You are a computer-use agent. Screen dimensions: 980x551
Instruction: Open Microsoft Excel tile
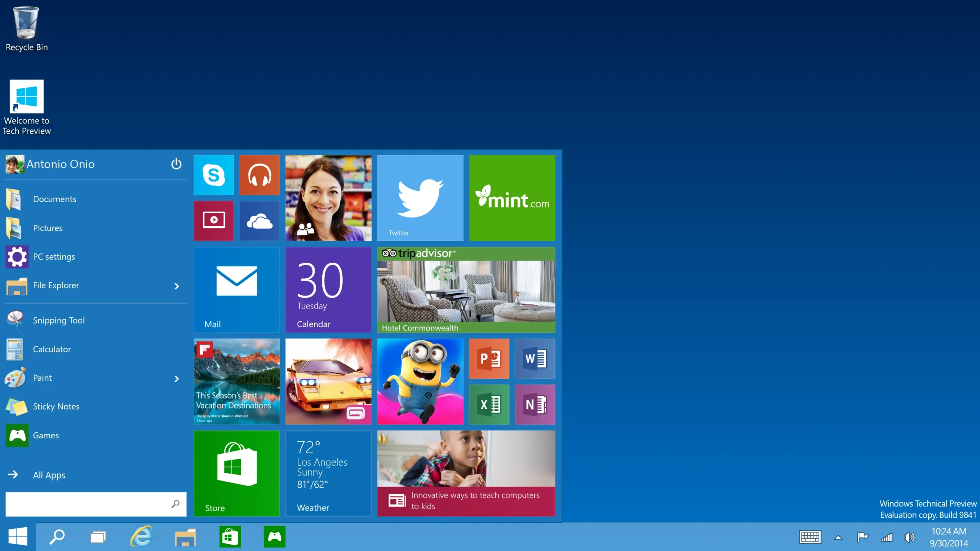(x=489, y=404)
